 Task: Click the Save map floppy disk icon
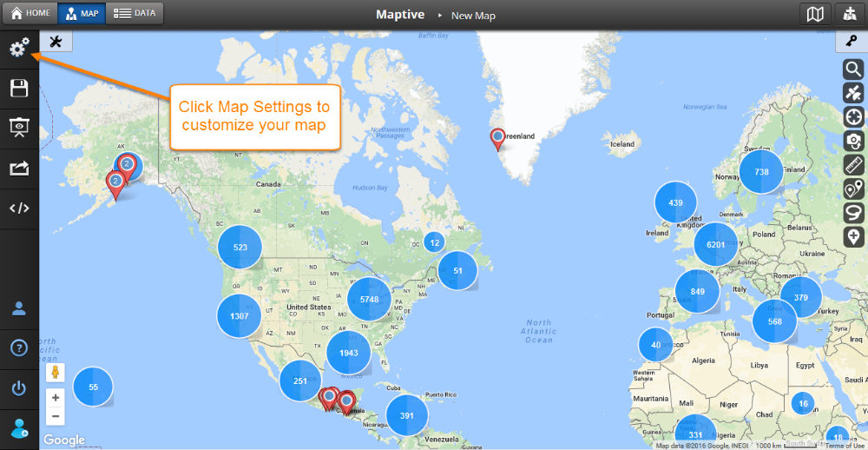[x=19, y=88]
